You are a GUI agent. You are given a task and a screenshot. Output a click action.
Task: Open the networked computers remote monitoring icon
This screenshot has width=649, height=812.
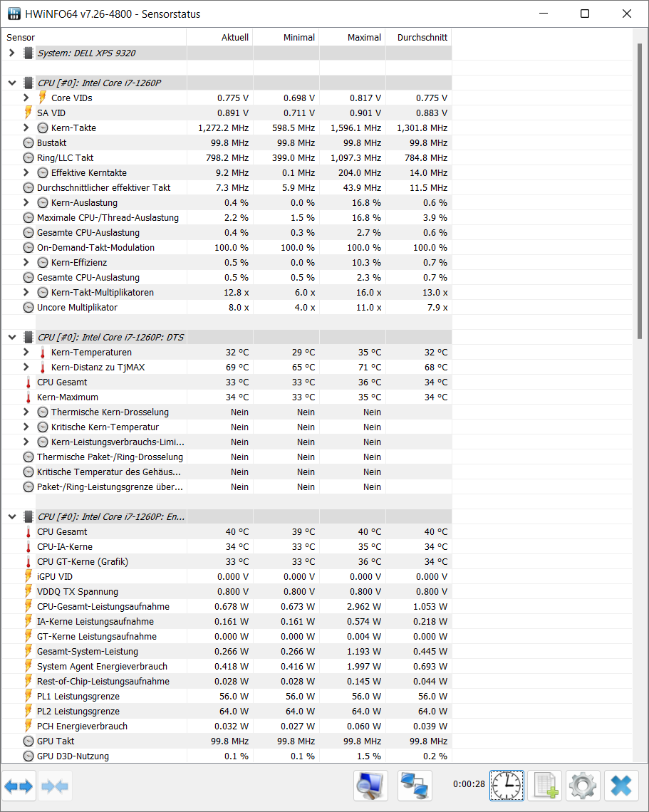click(415, 786)
